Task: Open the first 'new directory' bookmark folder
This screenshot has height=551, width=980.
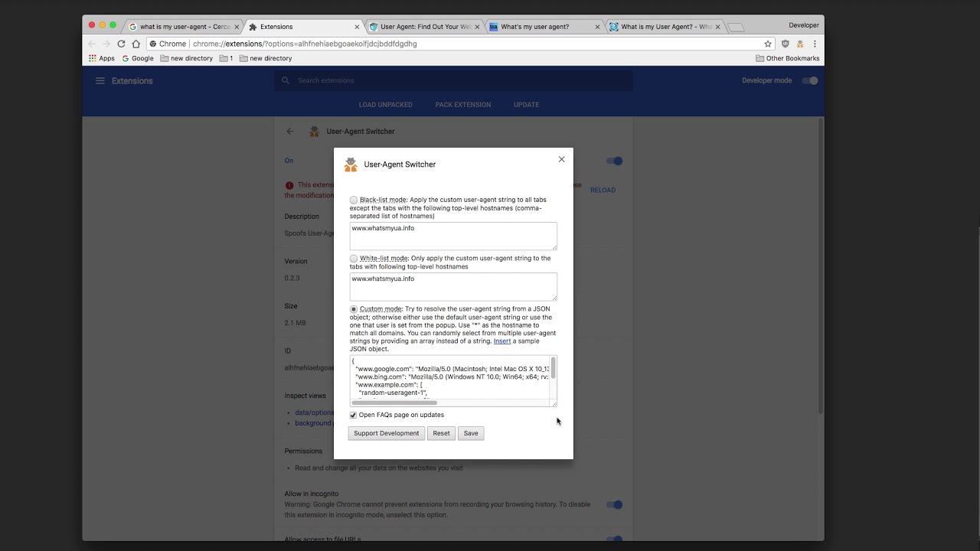Action: [187, 58]
